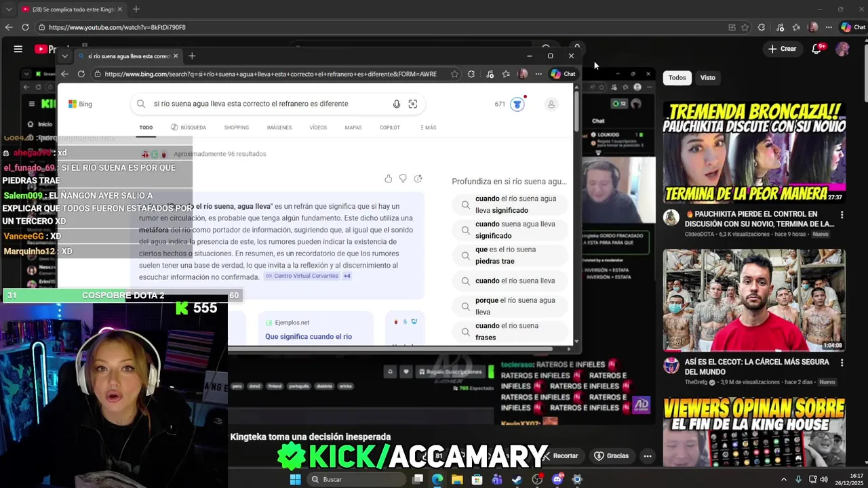Viewport: 868px width, 488px height.
Task: Click the thumbs down on the Bing answer
Action: point(403,179)
